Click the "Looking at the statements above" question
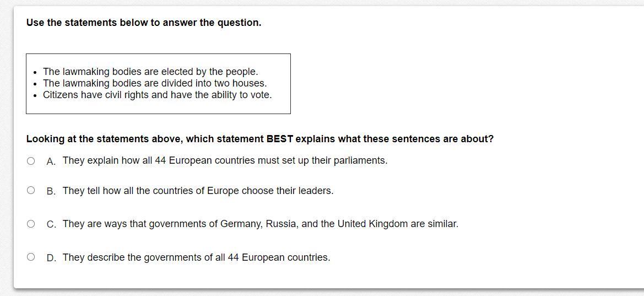The height and width of the screenshot is (296, 644). [260, 139]
